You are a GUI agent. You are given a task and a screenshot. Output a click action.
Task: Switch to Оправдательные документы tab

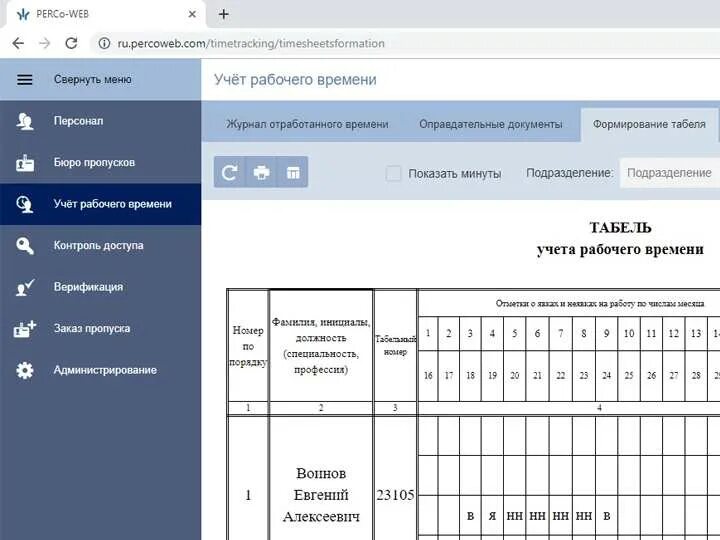pyautogui.click(x=490, y=124)
